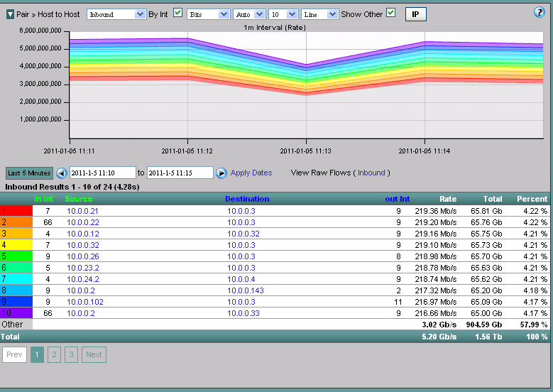Select the 57.99 % Other percent
Viewport: 553px width, 392px height.
[534, 325]
